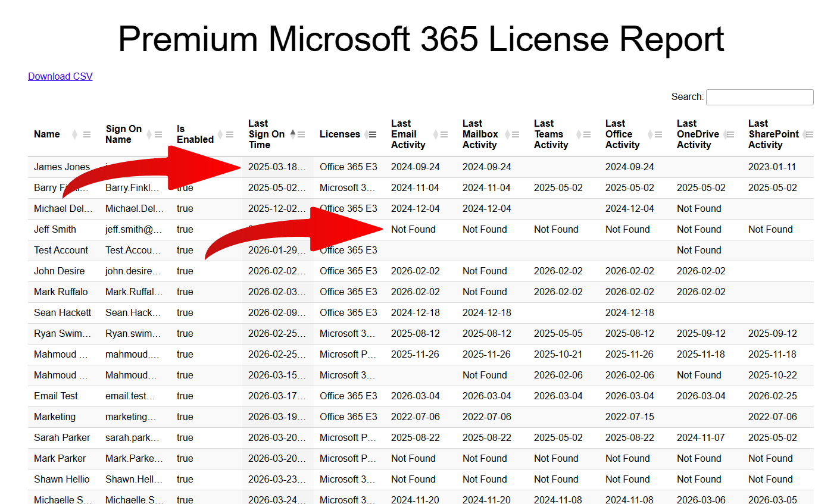Click the 2026-03-17 sign on time cell
Image resolution: width=840 pixels, height=504 pixels.
277,396
